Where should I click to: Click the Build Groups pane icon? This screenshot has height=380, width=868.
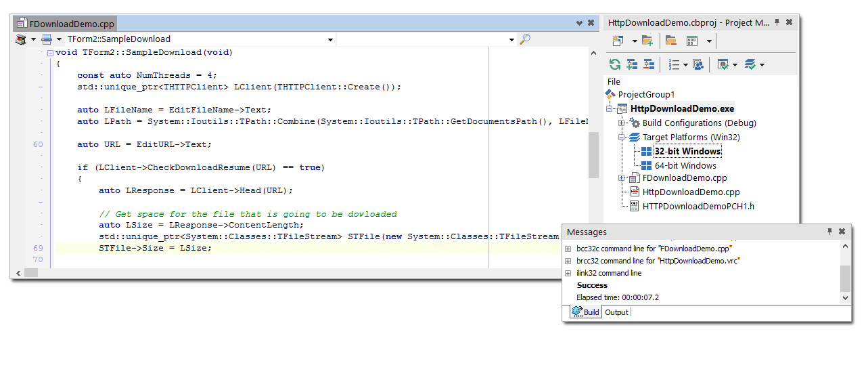pyautogui.click(x=698, y=64)
